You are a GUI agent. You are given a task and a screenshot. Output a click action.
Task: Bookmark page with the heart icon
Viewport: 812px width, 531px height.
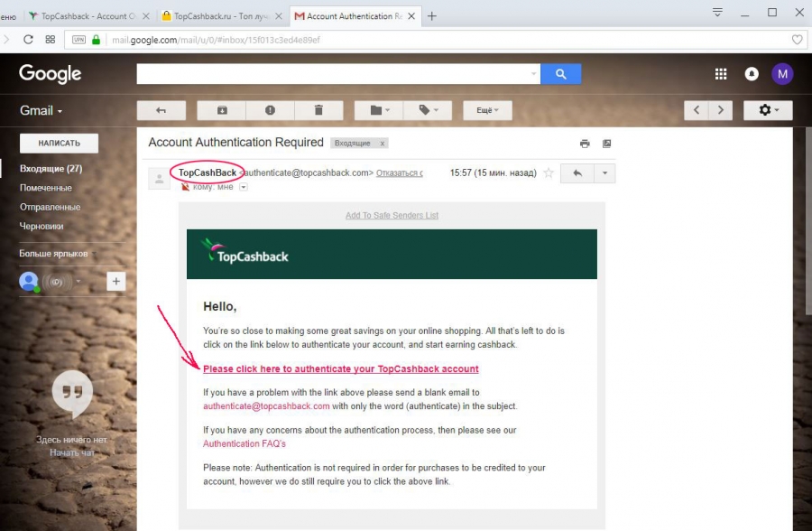coord(797,40)
